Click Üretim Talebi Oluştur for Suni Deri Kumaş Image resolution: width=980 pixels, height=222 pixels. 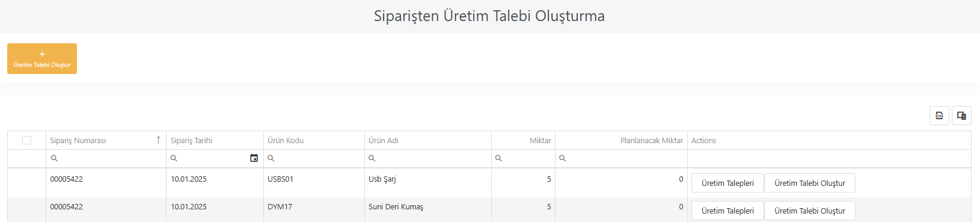point(810,211)
